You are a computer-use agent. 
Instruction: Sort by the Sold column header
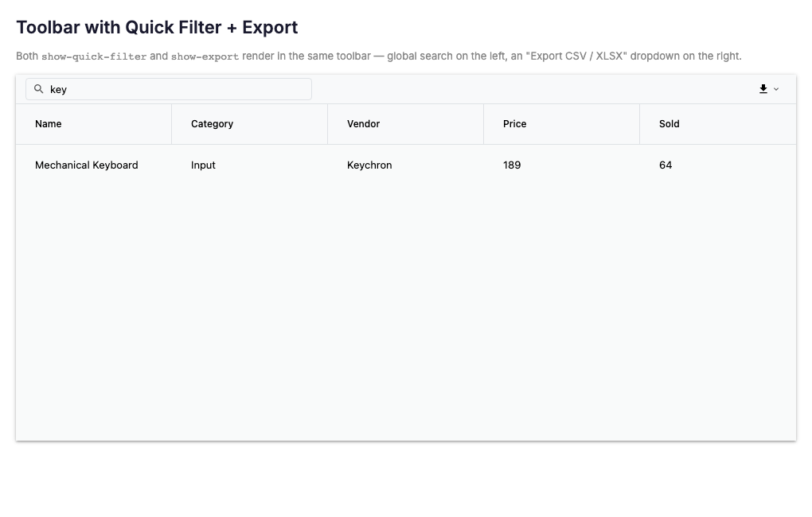pos(718,124)
